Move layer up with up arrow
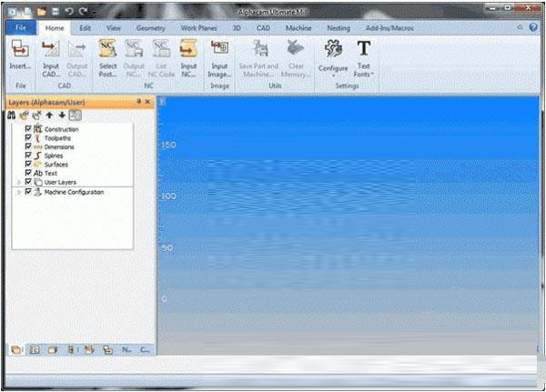546x392 pixels. (49, 115)
